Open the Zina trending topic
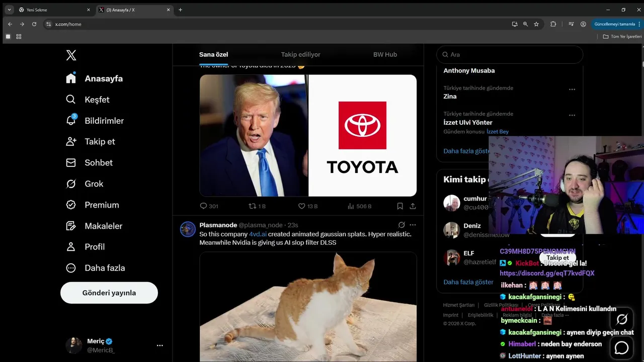The image size is (644, 362). pyautogui.click(x=450, y=97)
